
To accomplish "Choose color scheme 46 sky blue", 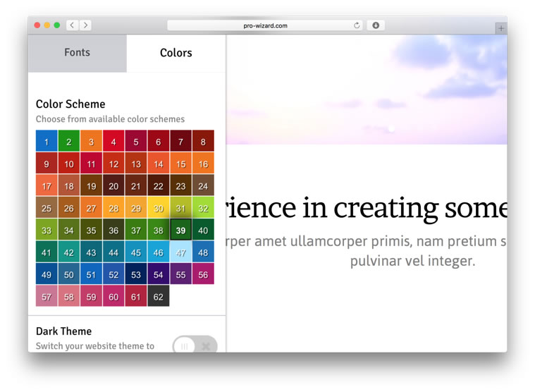I will [159, 252].
